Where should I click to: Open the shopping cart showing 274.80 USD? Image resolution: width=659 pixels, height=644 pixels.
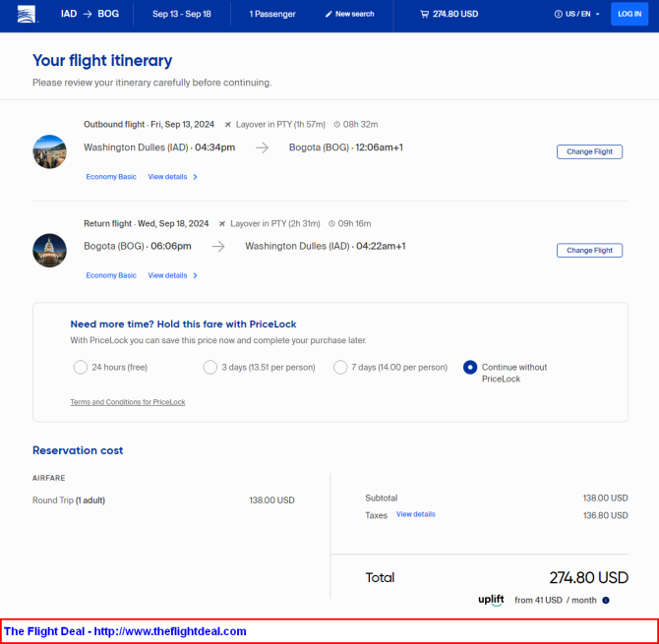(449, 15)
